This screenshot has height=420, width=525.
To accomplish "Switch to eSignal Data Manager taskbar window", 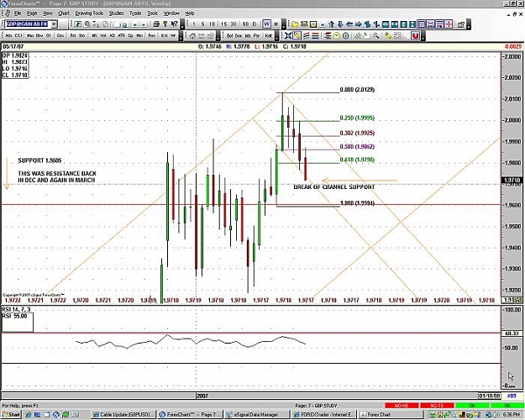I will pos(257,415).
